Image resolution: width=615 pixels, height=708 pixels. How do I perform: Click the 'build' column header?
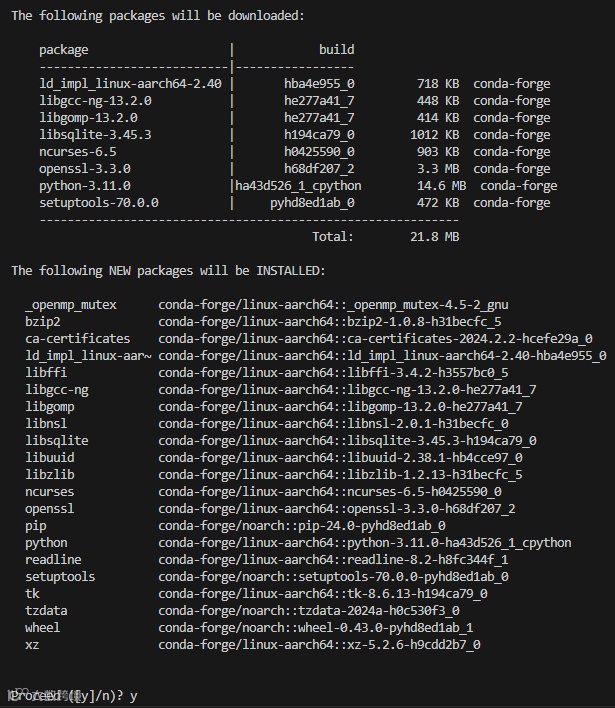[x=336, y=50]
